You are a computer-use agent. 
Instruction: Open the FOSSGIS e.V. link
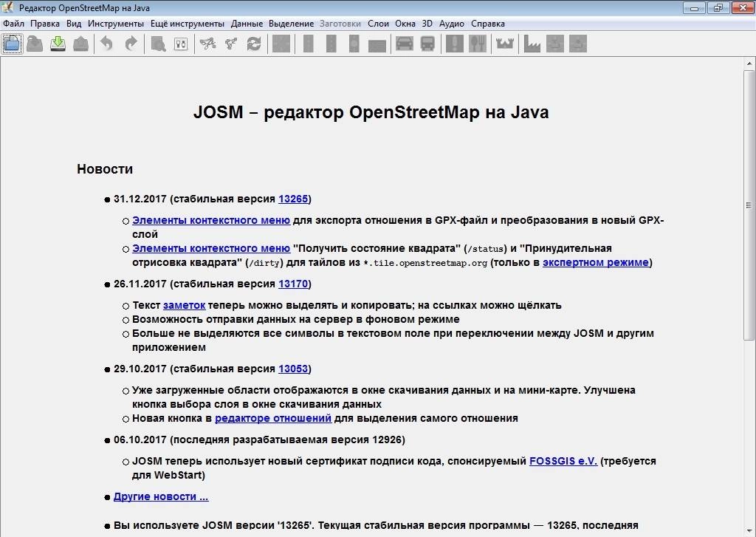pyautogui.click(x=563, y=461)
